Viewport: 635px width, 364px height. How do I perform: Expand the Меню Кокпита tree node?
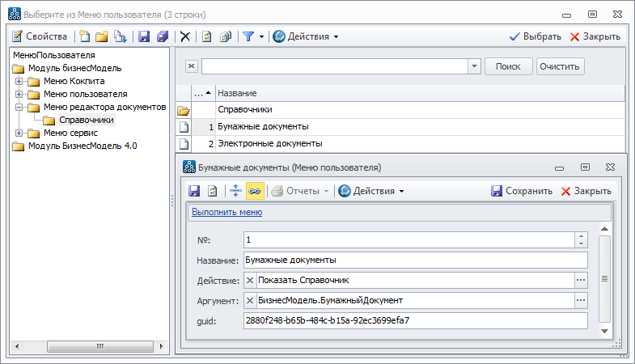[x=19, y=81]
